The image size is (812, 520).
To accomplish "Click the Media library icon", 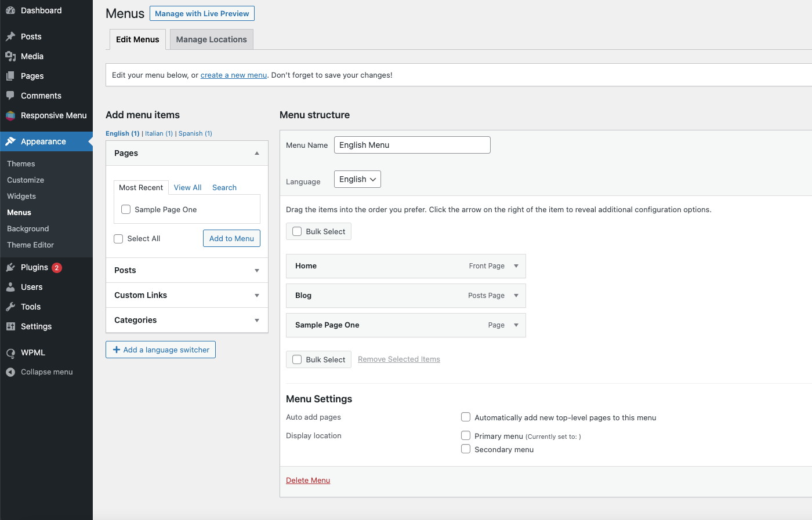I will [10, 56].
